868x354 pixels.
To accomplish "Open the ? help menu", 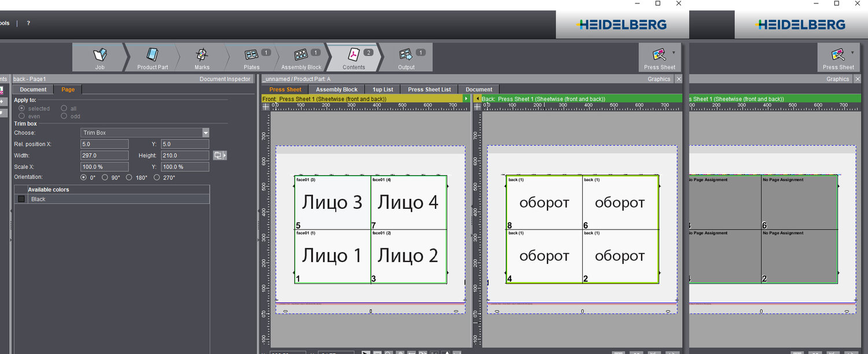I will (28, 23).
